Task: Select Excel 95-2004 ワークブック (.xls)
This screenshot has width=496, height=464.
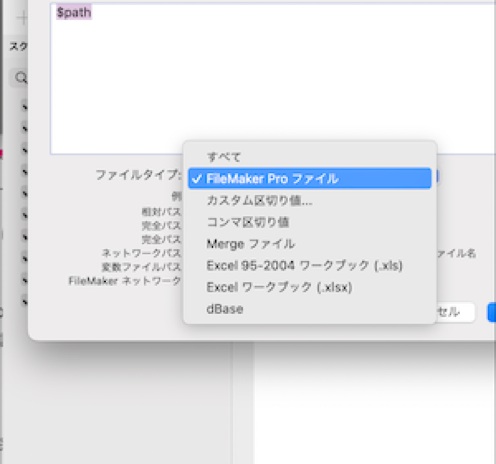Action: coord(310,265)
